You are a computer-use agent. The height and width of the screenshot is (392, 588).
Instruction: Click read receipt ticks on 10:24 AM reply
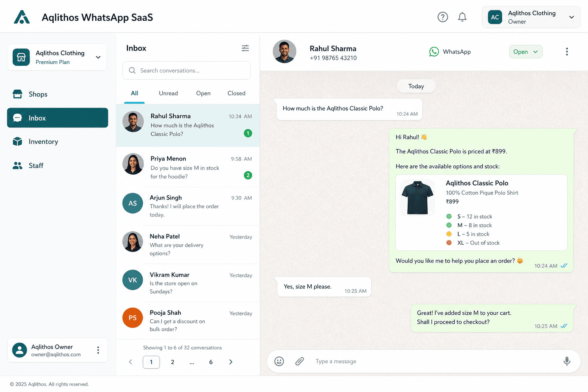point(564,266)
